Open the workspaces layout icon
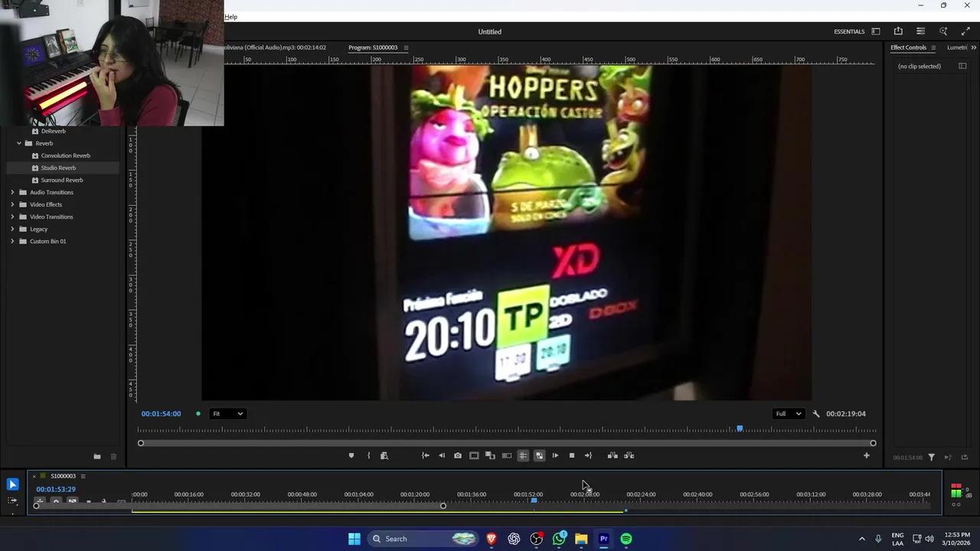 (x=876, y=31)
